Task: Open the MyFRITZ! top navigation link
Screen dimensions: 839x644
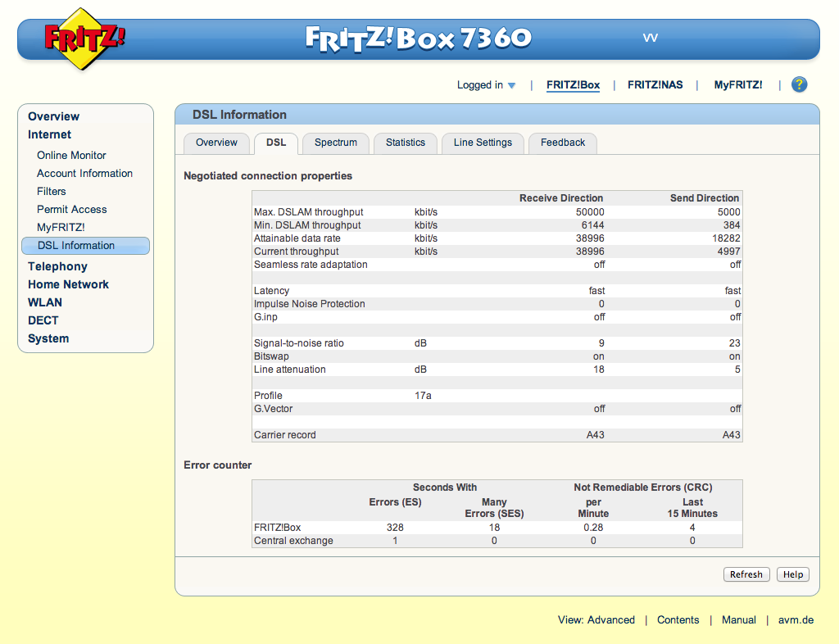Action: 737,85
